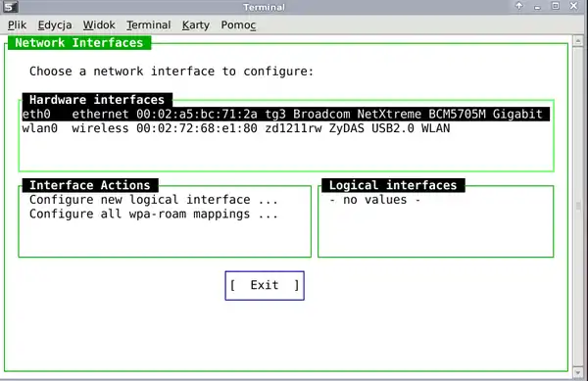Click the scrollbar down arrow
This screenshot has height=381, width=588.
578,373
